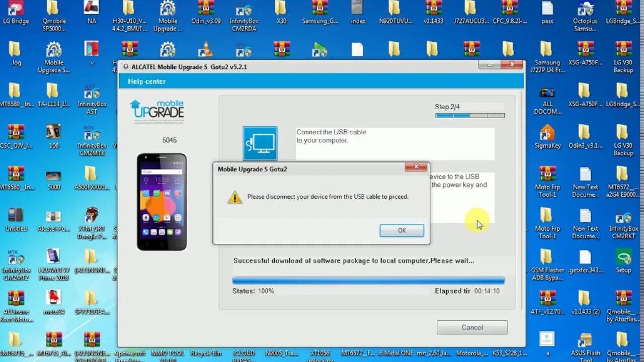The height and width of the screenshot is (362, 644).
Task: Click the download progress bar
Action: click(368, 280)
